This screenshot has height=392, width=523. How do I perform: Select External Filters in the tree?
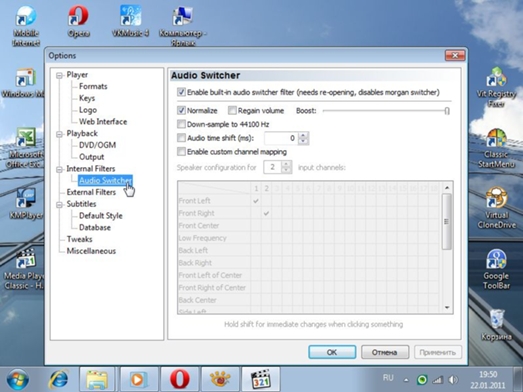click(x=91, y=192)
